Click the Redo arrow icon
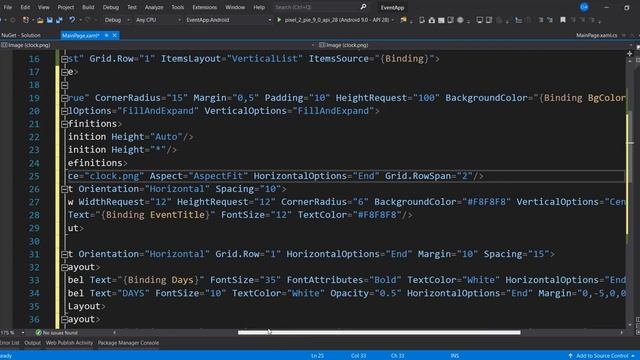Viewport: 640px width, 360px height. click(x=87, y=20)
